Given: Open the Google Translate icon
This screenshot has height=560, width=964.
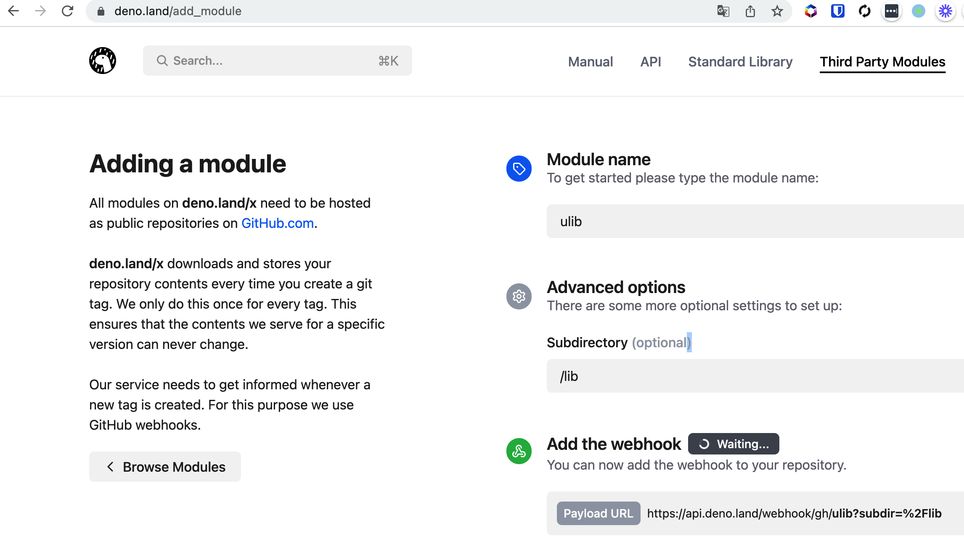Looking at the screenshot, I should 723,11.
